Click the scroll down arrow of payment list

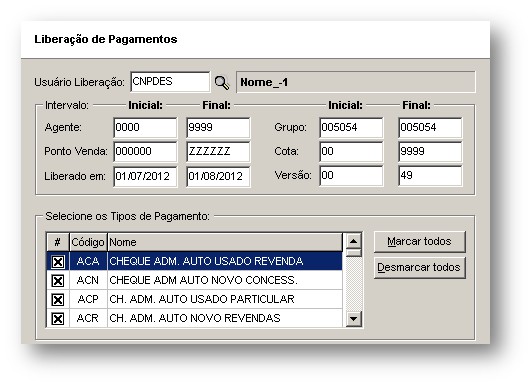[x=354, y=319]
